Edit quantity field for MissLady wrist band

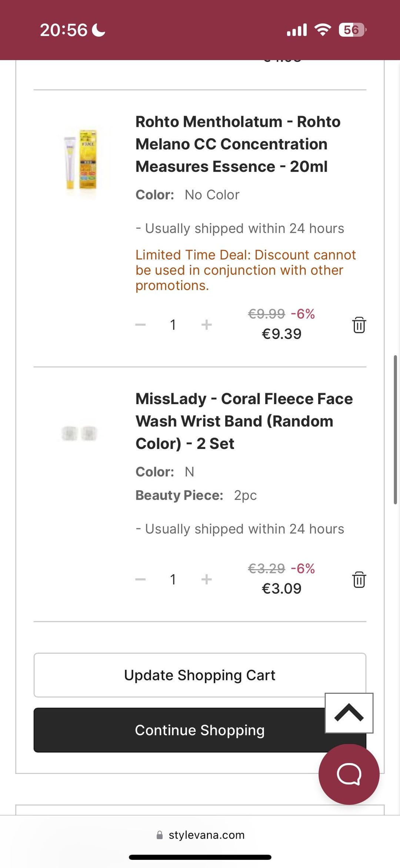pyautogui.click(x=173, y=580)
